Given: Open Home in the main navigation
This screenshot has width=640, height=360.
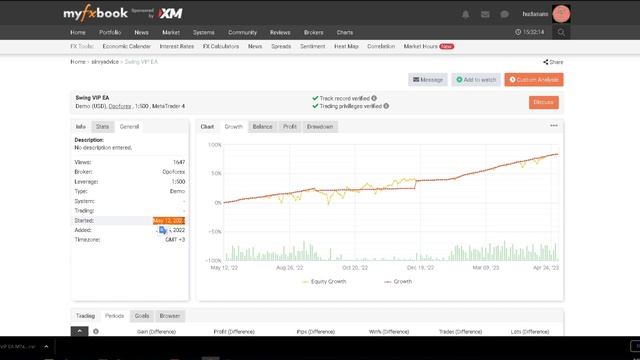Looking at the screenshot, I should (78, 32).
